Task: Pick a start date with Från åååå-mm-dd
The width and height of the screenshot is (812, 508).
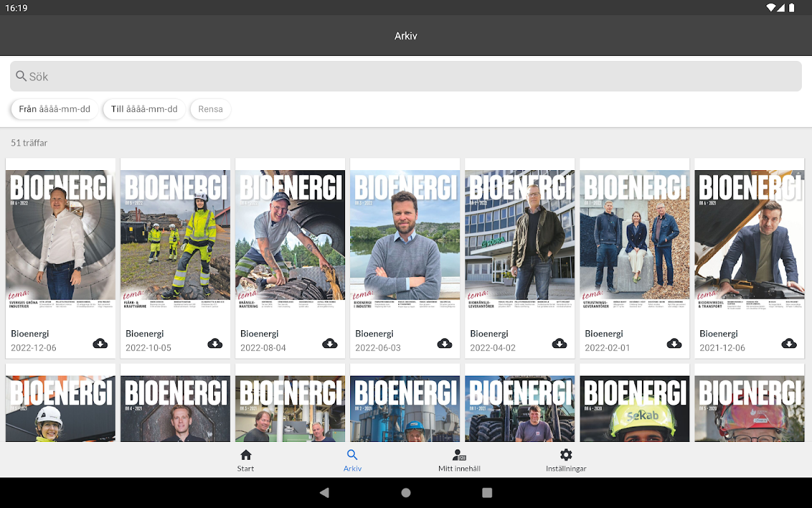Action: 55,109
